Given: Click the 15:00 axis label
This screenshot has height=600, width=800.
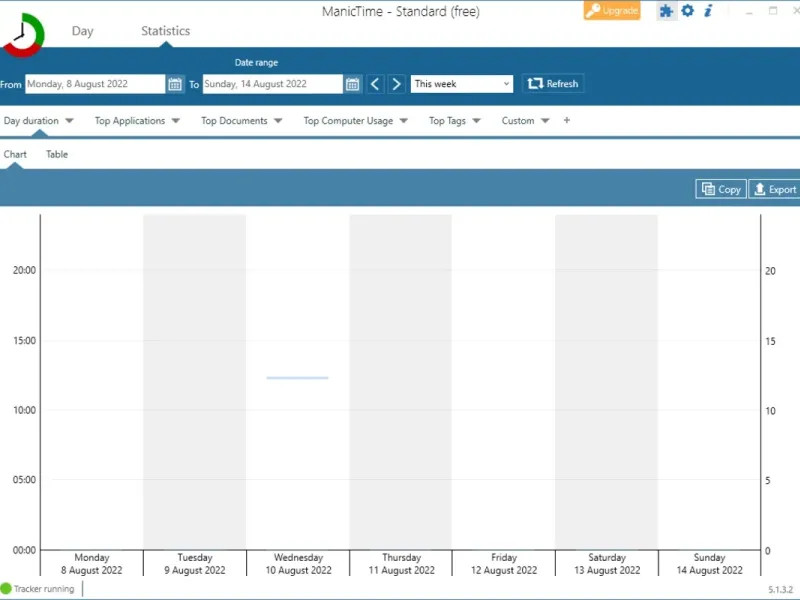Looking at the screenshot, I should pos(24,340).
